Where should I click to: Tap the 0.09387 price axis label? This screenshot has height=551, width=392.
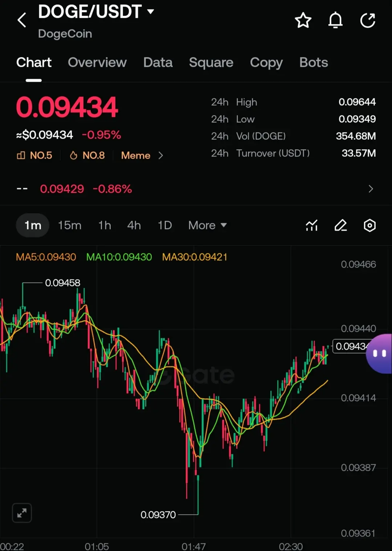click(358, 468)
